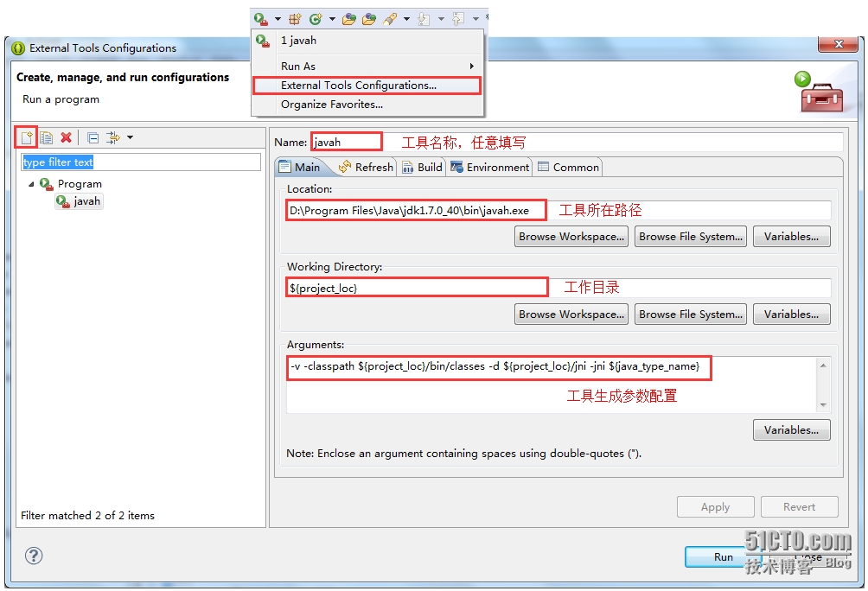
Task: Click the Location path field
Action: pos(558,210)
